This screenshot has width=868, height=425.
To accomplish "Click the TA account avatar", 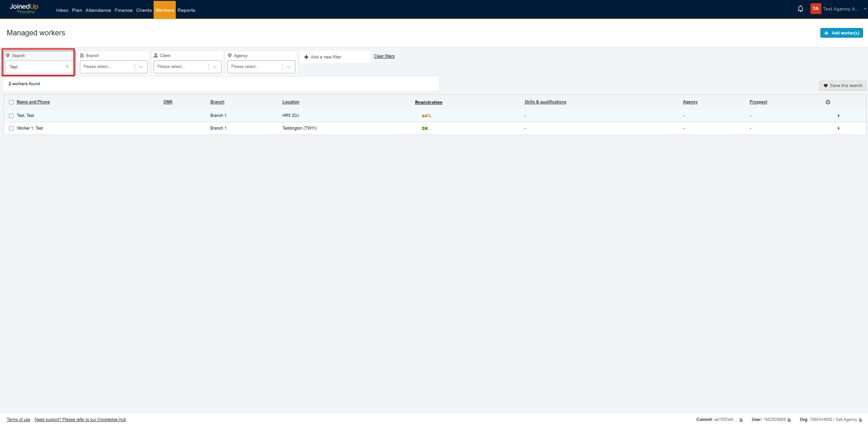I will [x=815, y=8].
